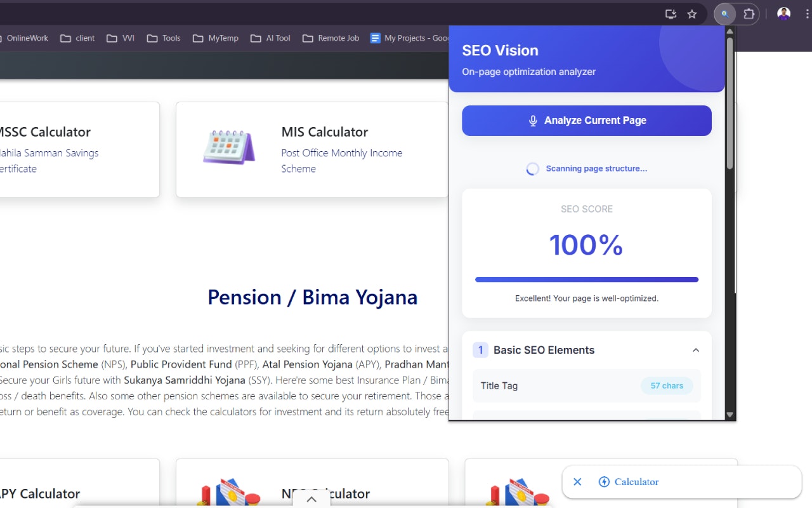The width and height of the screenshot is (812, 508).
Task: Bookmark this page via star icon
Action: (691, 14)
